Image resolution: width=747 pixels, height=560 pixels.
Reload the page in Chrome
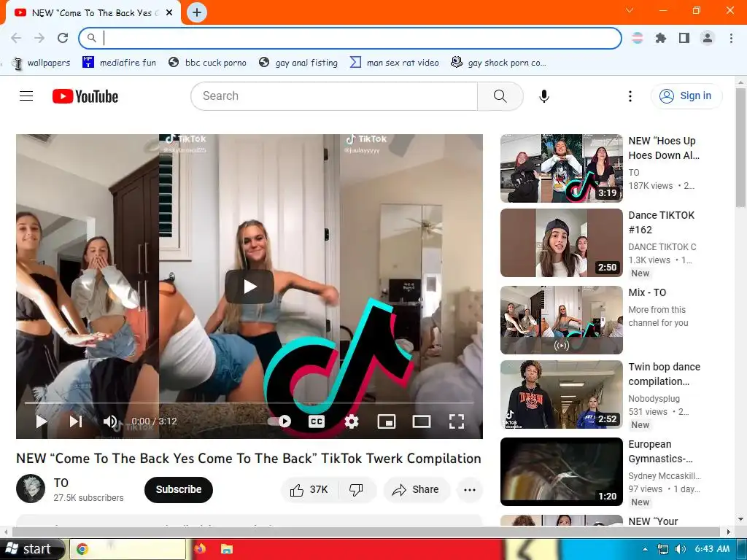coord(63,38)
